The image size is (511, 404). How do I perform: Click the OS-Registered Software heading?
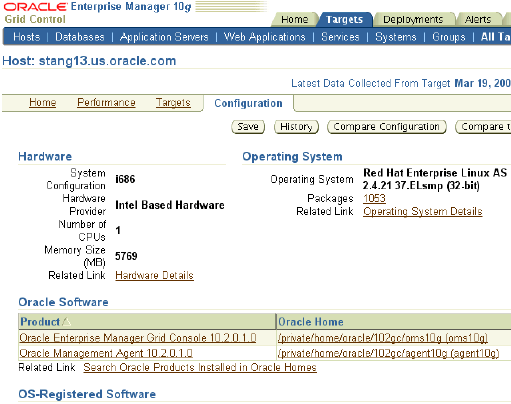(x=87, y=394)
